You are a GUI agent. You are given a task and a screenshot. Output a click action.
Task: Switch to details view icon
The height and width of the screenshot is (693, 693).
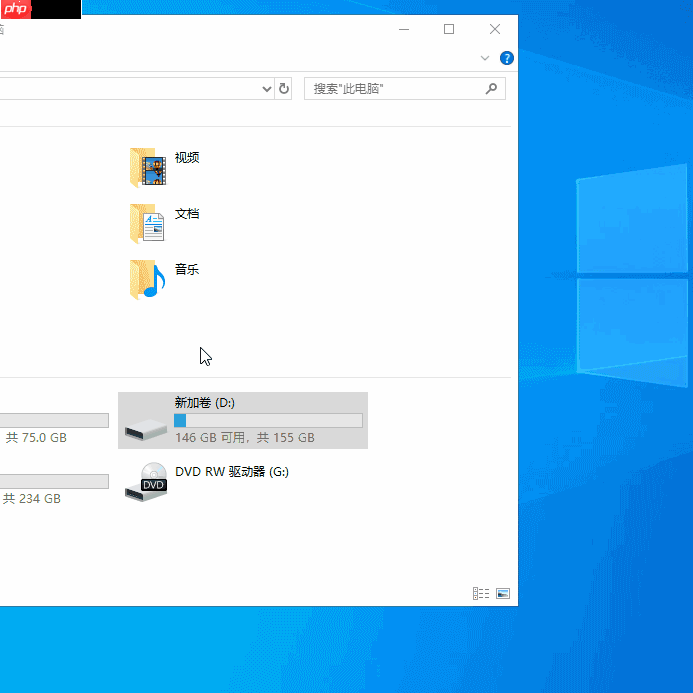pos(481,593)
